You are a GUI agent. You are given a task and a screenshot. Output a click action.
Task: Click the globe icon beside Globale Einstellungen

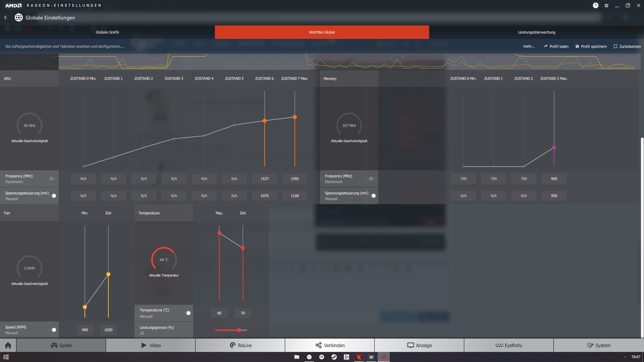pyautogui.click(x=19, y=18)
